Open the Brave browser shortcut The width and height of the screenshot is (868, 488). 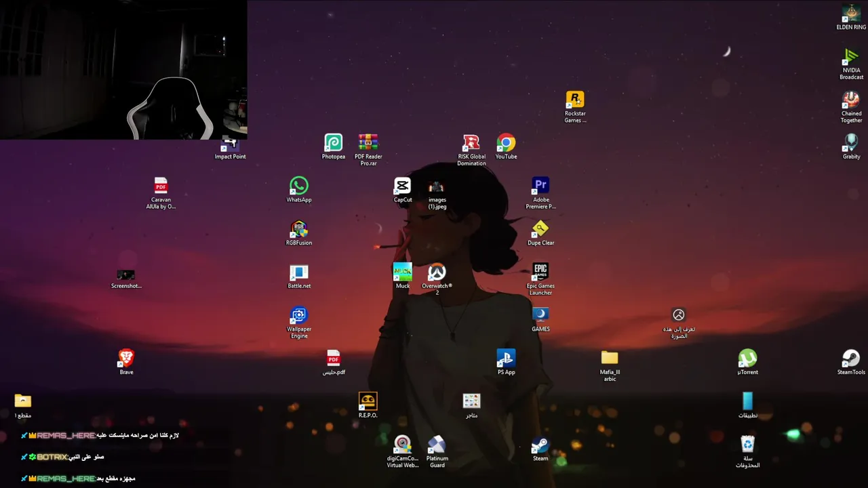[x=126, y=362]
